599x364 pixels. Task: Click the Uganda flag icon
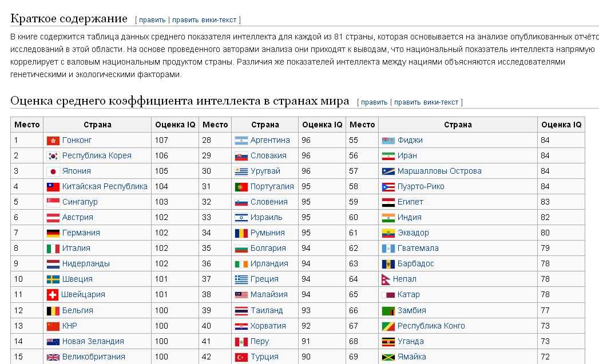[388, 342]
